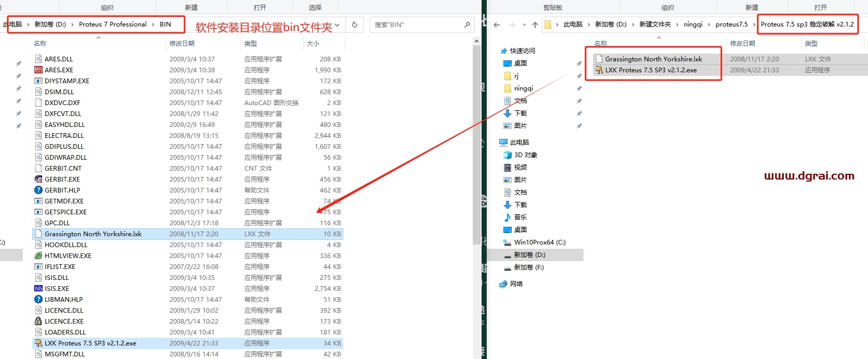The image size is (868, 359).
Task: Open 桌面 under 此电脑 in navigation pane
Action: (x=520, y=229)
